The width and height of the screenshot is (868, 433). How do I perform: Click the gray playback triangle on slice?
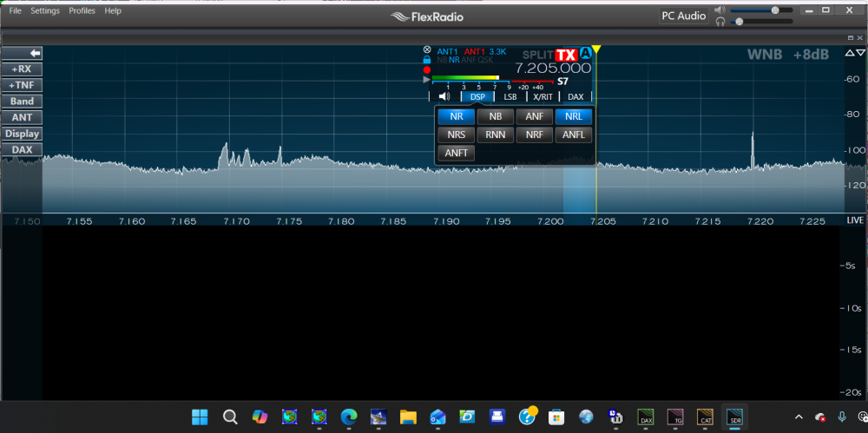[x=427, y=81]
